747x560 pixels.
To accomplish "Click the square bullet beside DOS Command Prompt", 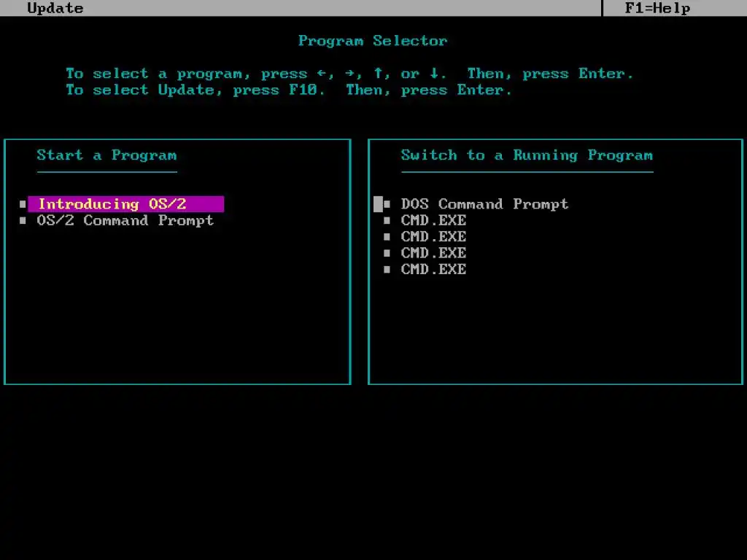I will pyautogui.click(x=387, y=204).
